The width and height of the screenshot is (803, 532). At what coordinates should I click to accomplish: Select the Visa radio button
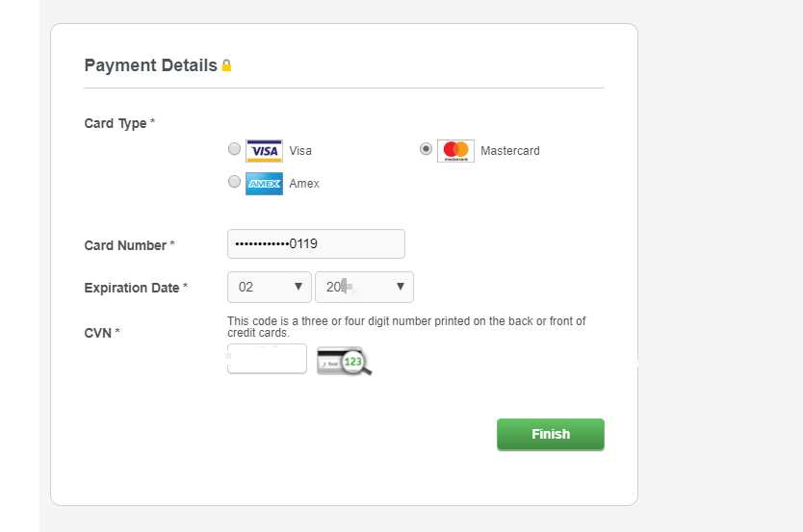coord(234,149)
